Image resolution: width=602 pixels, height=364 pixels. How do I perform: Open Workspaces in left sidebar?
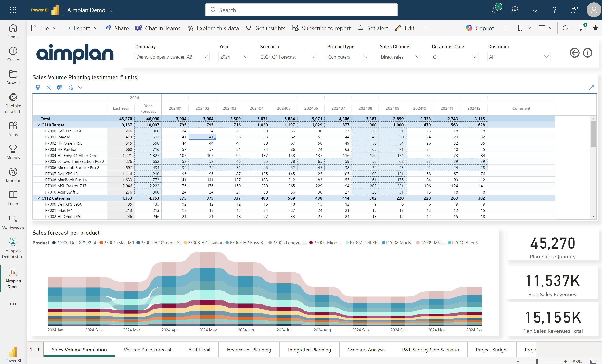click(x=13, y=222)
